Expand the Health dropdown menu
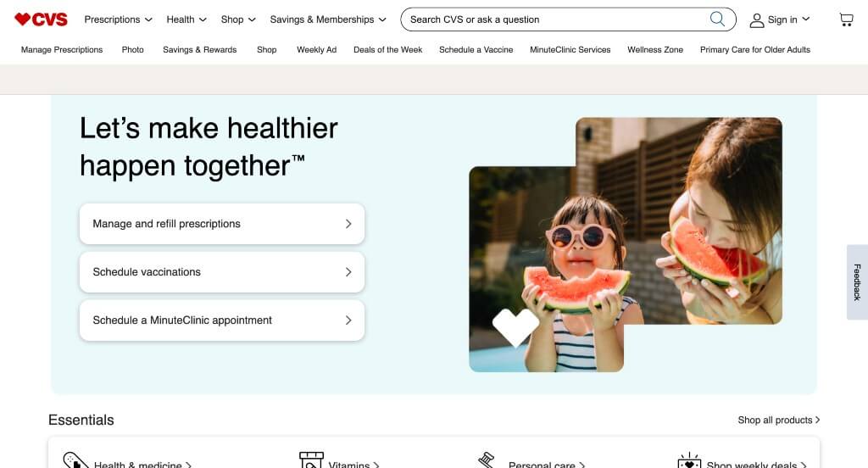 point(186,19)
